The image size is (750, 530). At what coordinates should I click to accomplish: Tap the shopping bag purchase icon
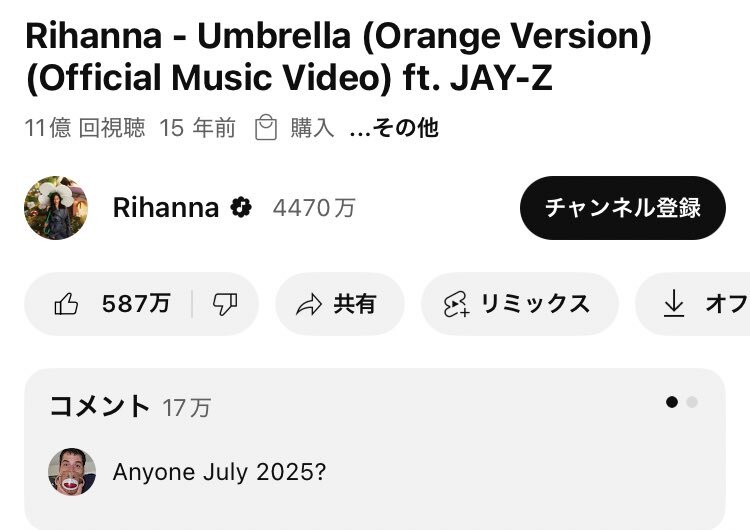(x=265, y=127)
